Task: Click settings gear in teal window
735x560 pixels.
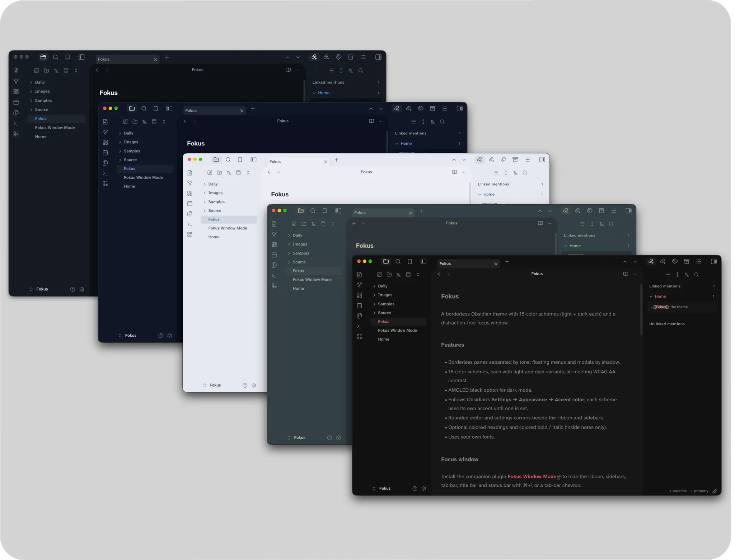Action: click(x=338, y=438)
